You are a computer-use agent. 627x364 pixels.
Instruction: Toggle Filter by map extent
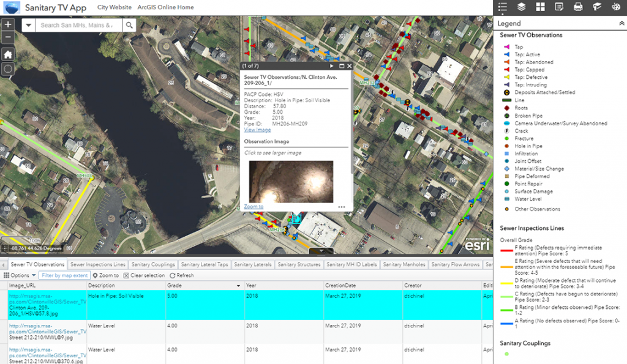tap(63, 275)
